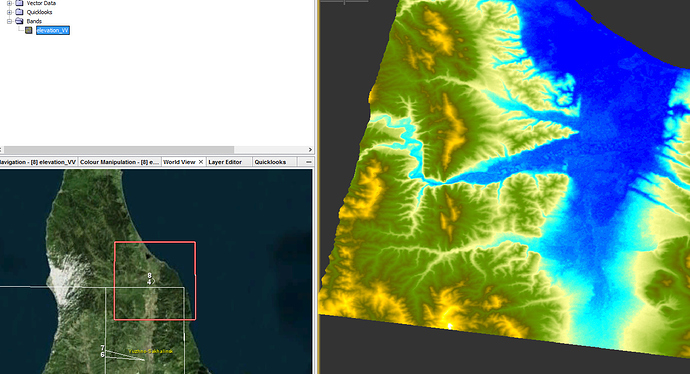Close the World View tab
The height and width of the screenshot is (374, 690).
click(201, 162)
